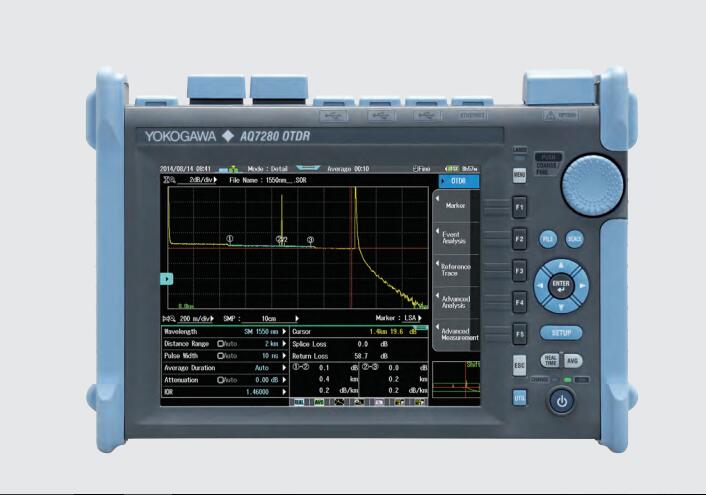Select the AVG status icon in bottom bar

[x=319, y=402]
